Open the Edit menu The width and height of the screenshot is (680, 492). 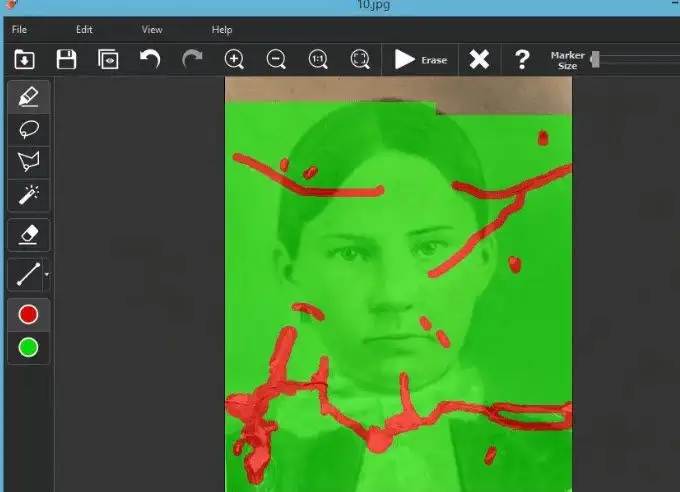click(x=84, y=30)
